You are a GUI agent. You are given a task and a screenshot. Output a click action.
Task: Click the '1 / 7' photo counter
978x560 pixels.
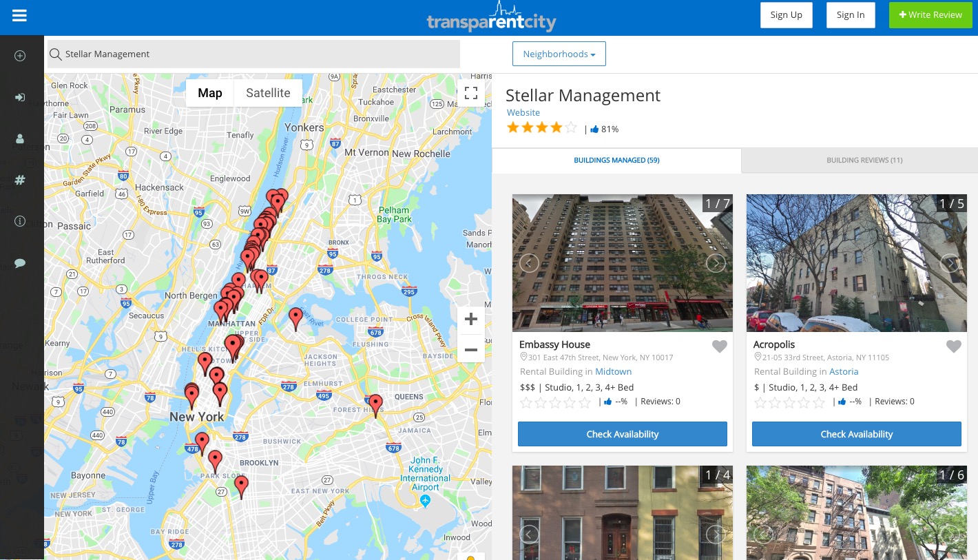point(717,203)
